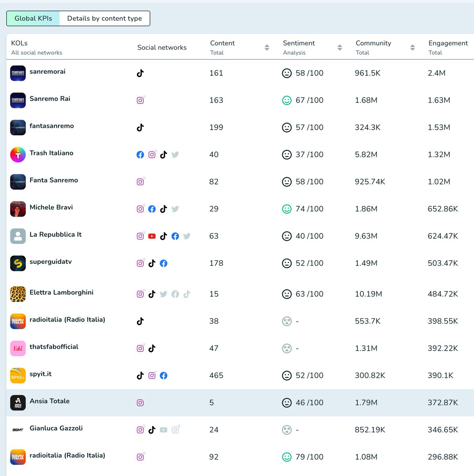Select sentiment score 37 /100
Image resolution: width=474 pixels, height=476 pixels.
(309, 155)
